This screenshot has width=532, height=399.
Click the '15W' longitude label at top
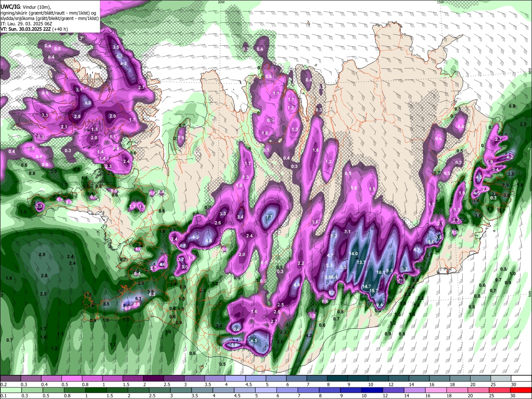[440, 2]
